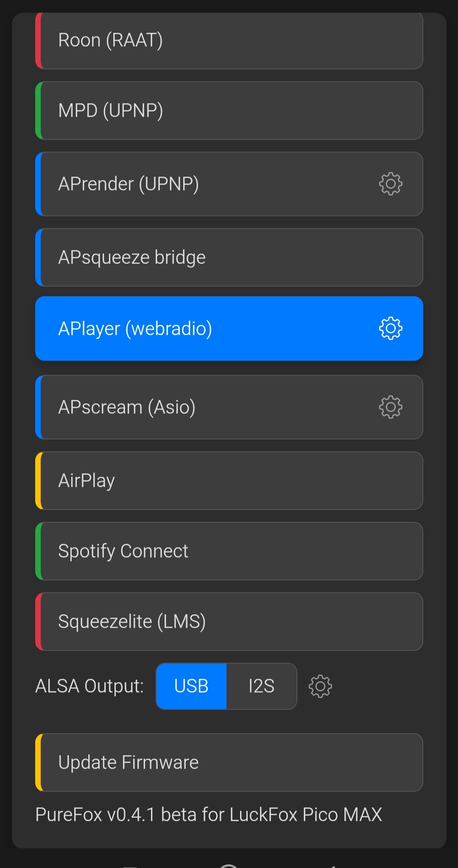The height and width of the screenshot is (868, 458).
Task: Activate Roon (RAAT) player
Action: pyautogui.click(x=229, y=41)
